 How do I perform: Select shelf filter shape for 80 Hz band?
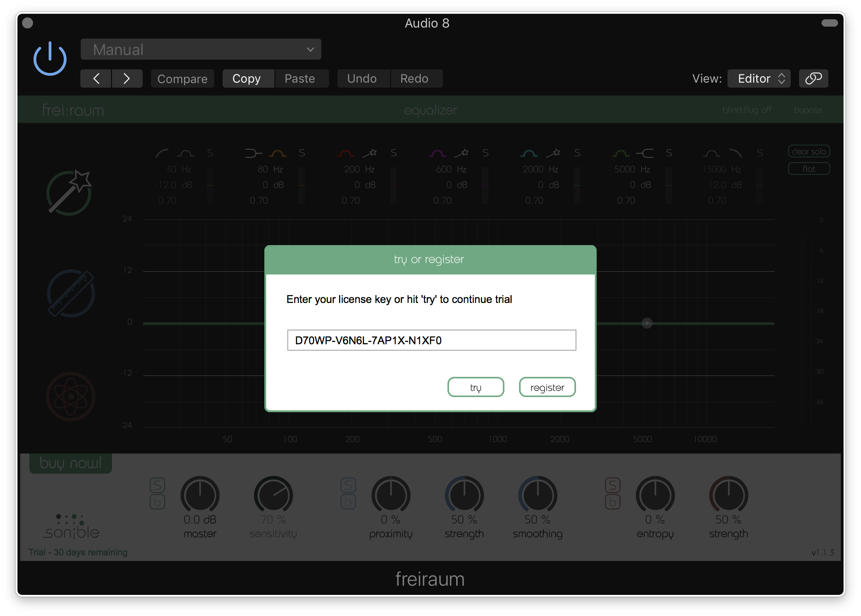pyautogui.click(x=253, y=153)
